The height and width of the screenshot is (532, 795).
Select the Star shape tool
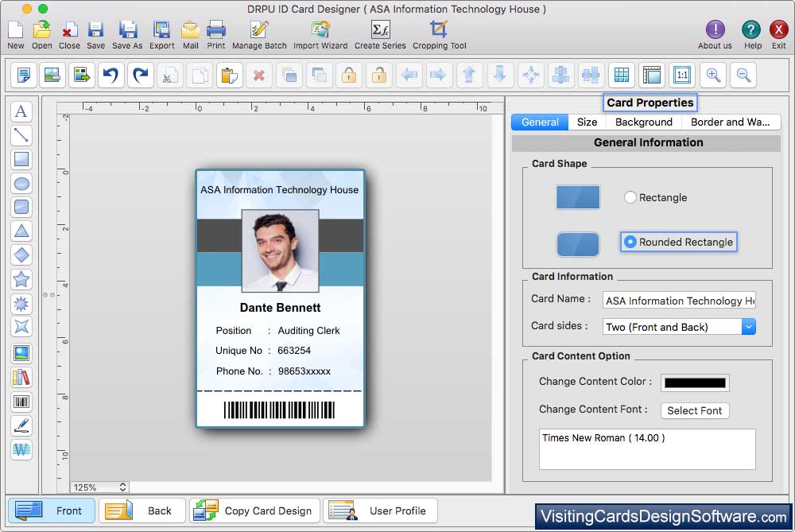(21, 279)
